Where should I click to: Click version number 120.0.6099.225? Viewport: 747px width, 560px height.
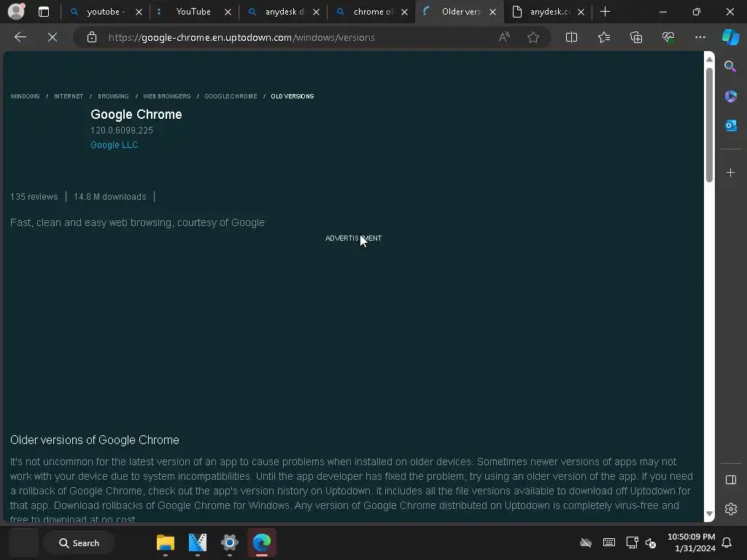pyautogui.click(x=122, y=130)
